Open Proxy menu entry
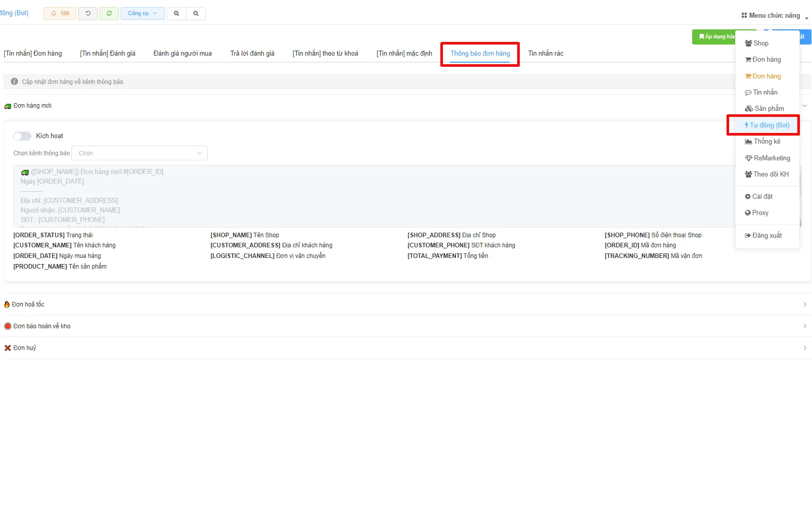The width and height of the screenshot is (812, 522). 756,213
